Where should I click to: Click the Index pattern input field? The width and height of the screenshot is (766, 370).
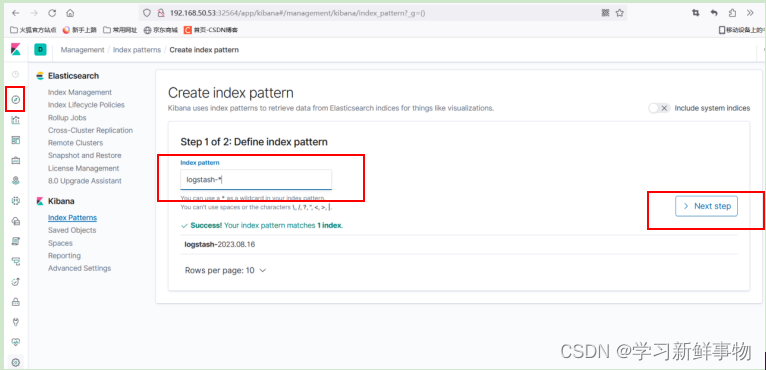(256, 179)
